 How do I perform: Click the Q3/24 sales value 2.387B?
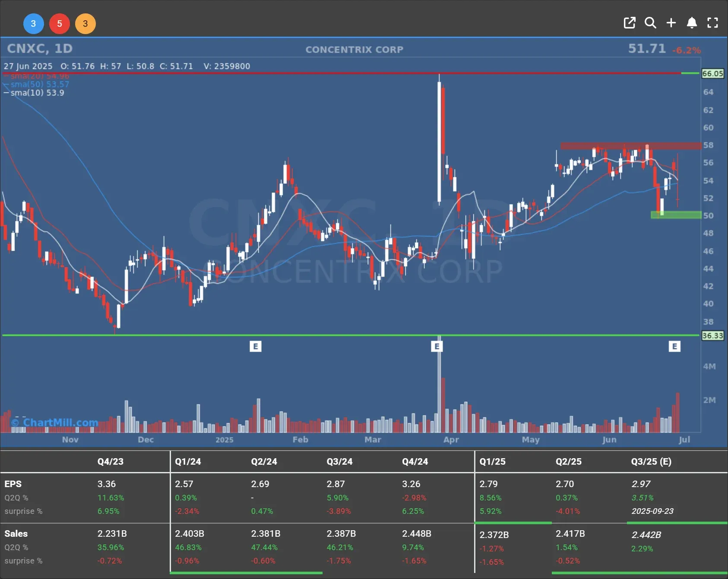[x=341, y=534]
